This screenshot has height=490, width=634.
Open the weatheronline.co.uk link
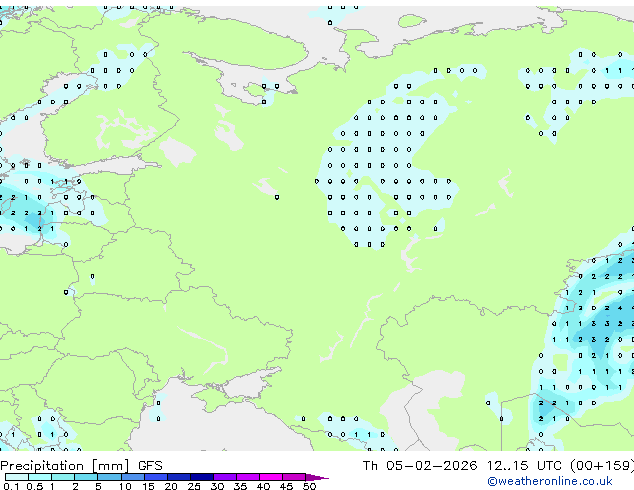[x=550, y=481]
